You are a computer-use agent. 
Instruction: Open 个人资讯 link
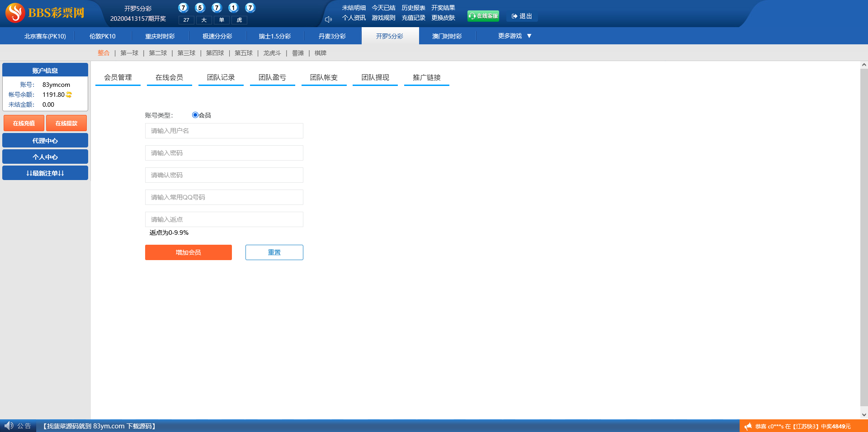[354, 18]
